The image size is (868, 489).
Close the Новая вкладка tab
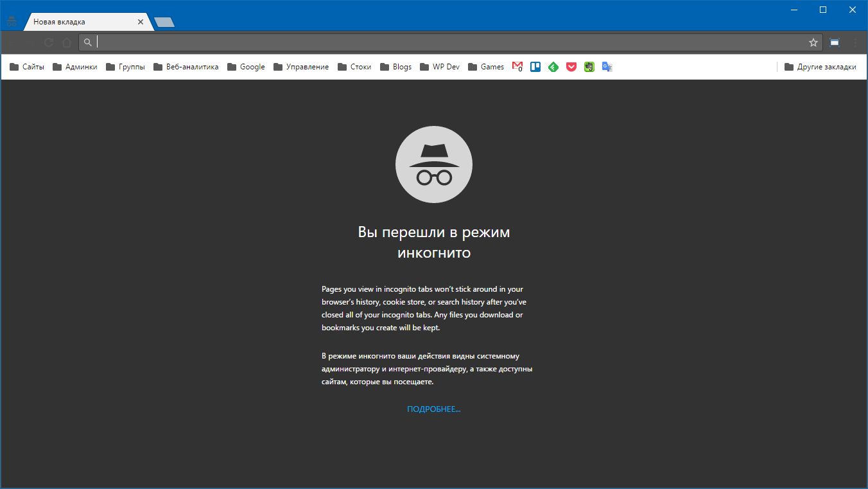click(141, 22)
